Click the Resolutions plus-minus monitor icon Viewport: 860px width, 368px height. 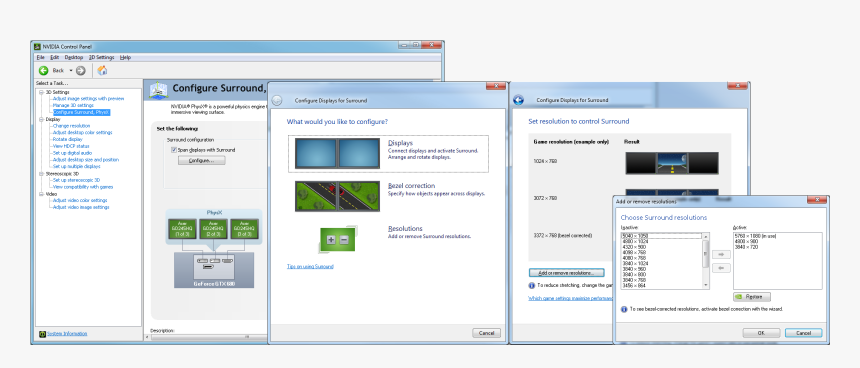(337, 239)
